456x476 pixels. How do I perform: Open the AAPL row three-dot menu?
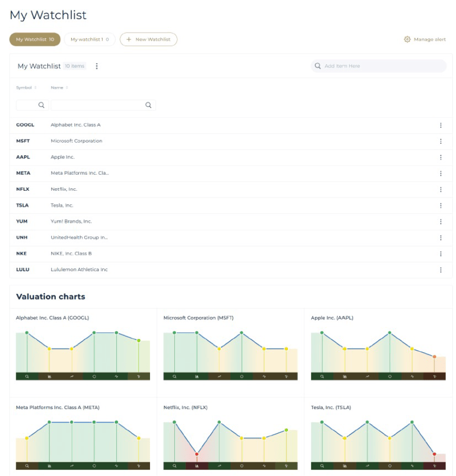click(441, 157)
